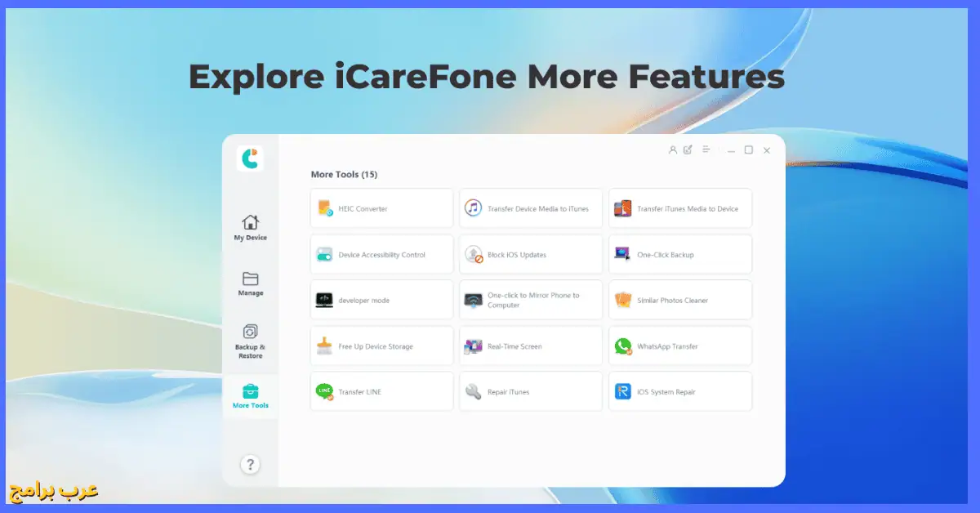Click the Real-Time Screen icon

(474, 346)
